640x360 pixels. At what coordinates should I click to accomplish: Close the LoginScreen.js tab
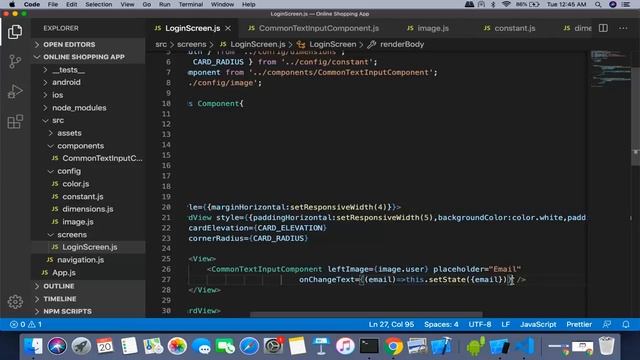click(228, 28)
